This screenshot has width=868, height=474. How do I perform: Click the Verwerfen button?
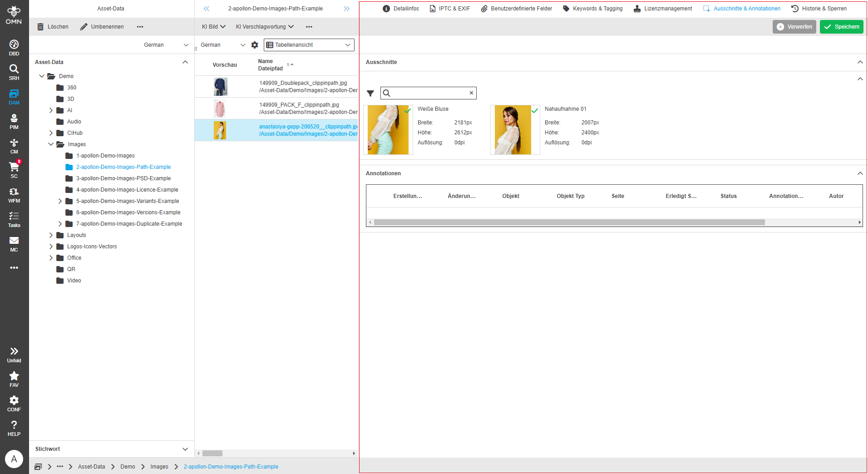794,27
